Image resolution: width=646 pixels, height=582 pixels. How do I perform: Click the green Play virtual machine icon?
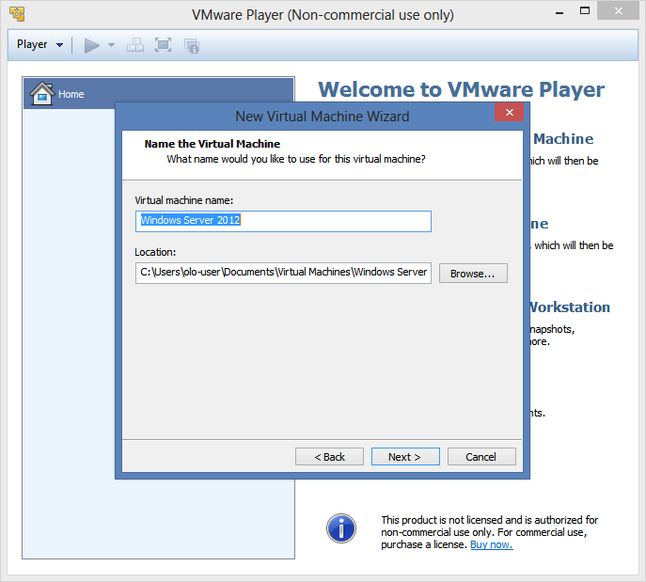[x=91, y=45]
